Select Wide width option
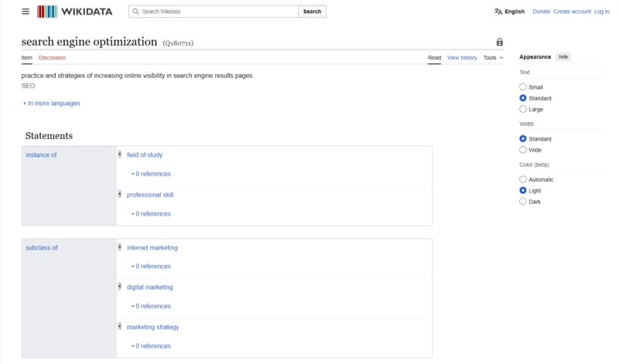Viewport: 619px width, 364px height. coord(523,149)
